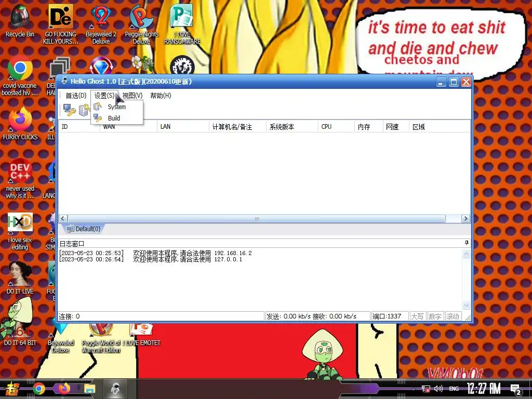Select the Dev C++ desktop icon
Viewport: 532px width, 399px height.
pyautogui.click(x=20, y=178)
